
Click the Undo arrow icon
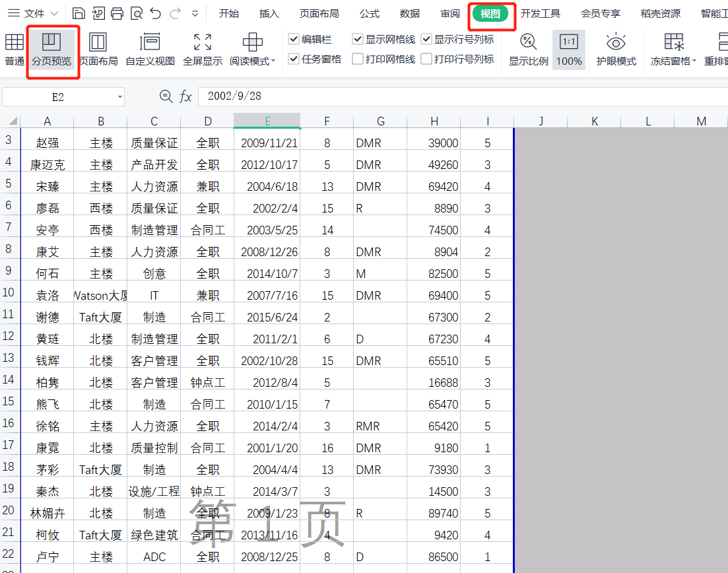click(x=156, y=13)
